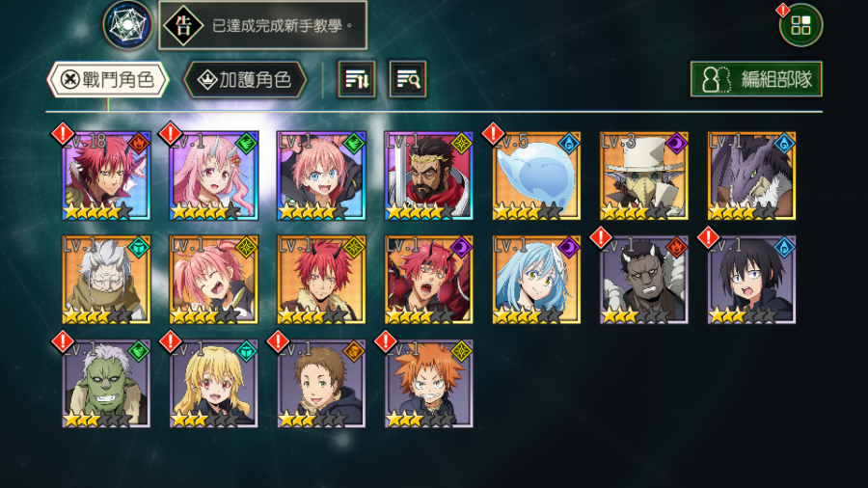
Task: Open the sort order icon button
Action: 357,79
